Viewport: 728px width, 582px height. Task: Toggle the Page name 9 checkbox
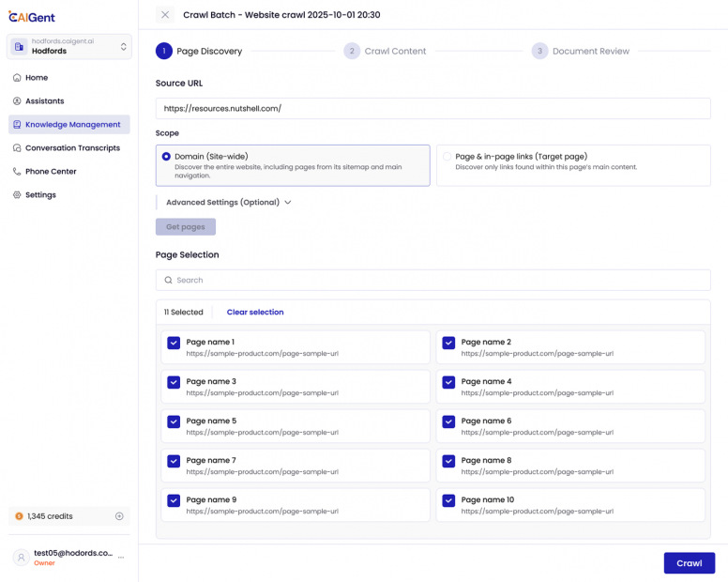pos(174,501)
